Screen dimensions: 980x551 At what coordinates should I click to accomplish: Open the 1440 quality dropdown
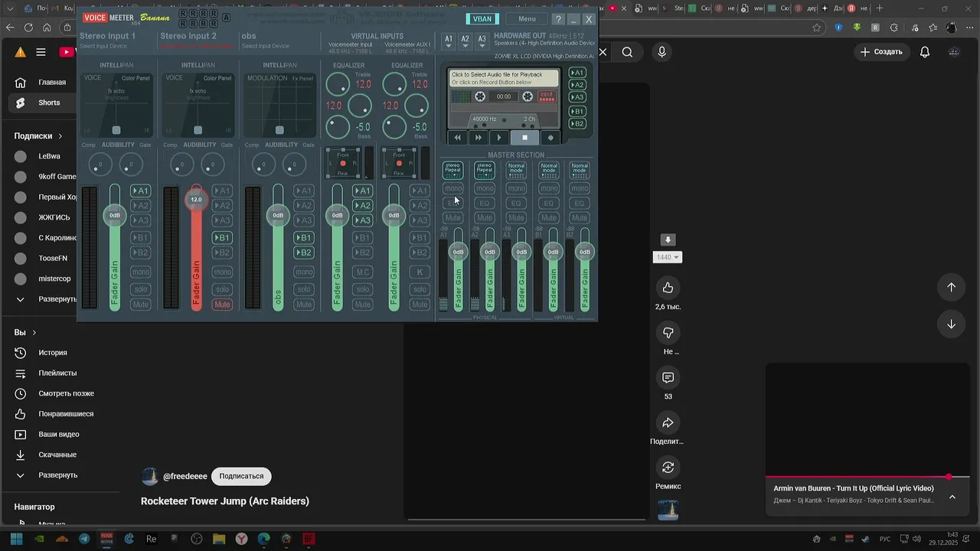(x=668, y=258)
